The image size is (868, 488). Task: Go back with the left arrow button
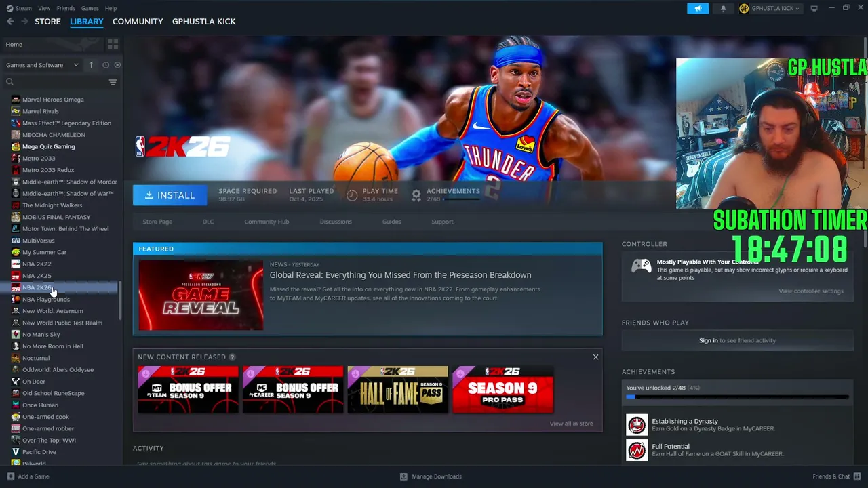point(10,22)
